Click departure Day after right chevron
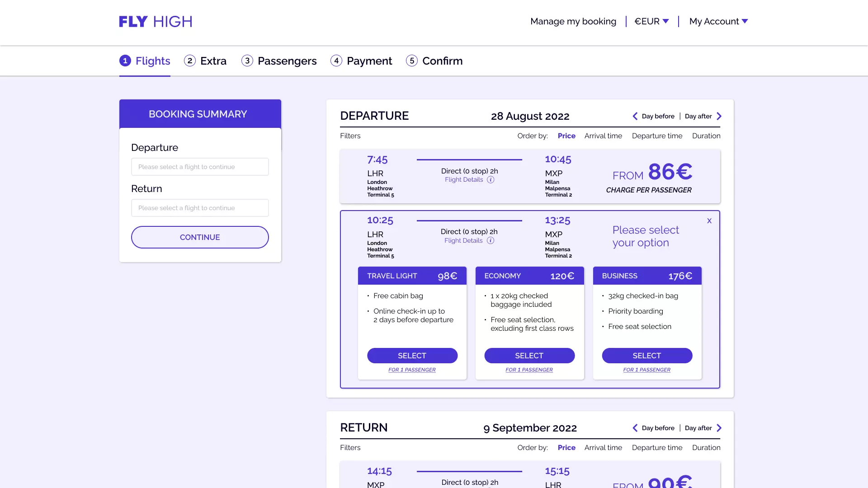Viewport: 868px width, 488px height. click(719, 116)
